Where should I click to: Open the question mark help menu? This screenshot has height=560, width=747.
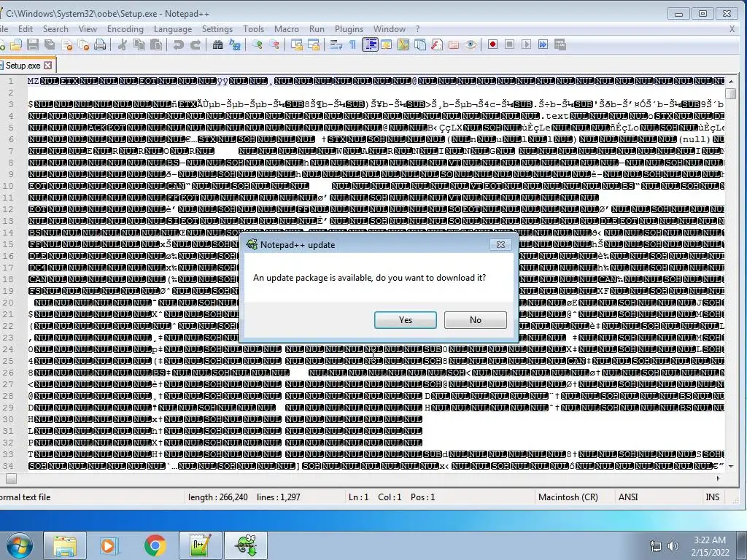click(418, 29)
